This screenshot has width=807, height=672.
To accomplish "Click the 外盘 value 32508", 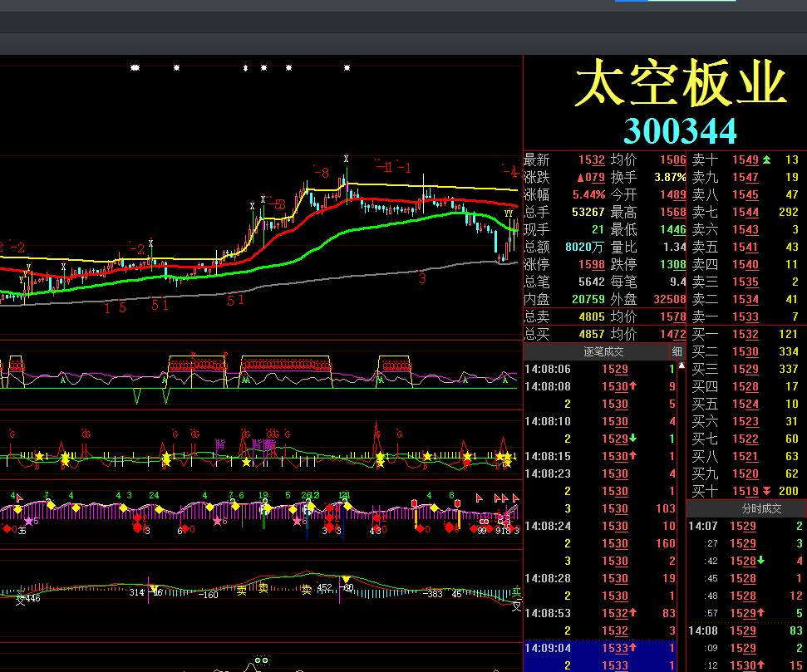I will 670,300.
